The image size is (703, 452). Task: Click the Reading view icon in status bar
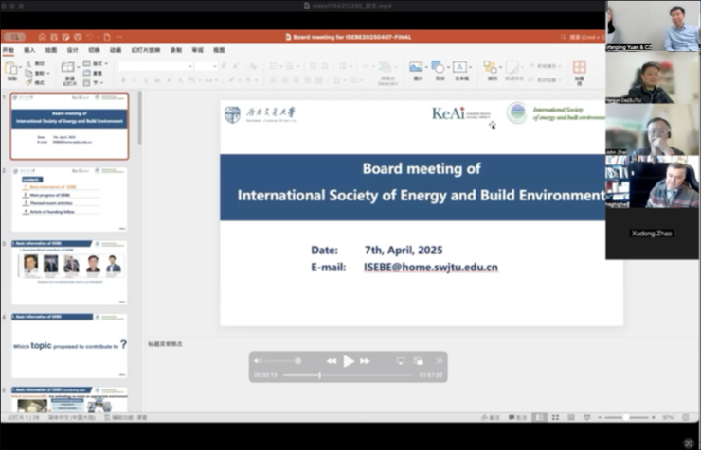pyautogui.click(x=571, y=418)
